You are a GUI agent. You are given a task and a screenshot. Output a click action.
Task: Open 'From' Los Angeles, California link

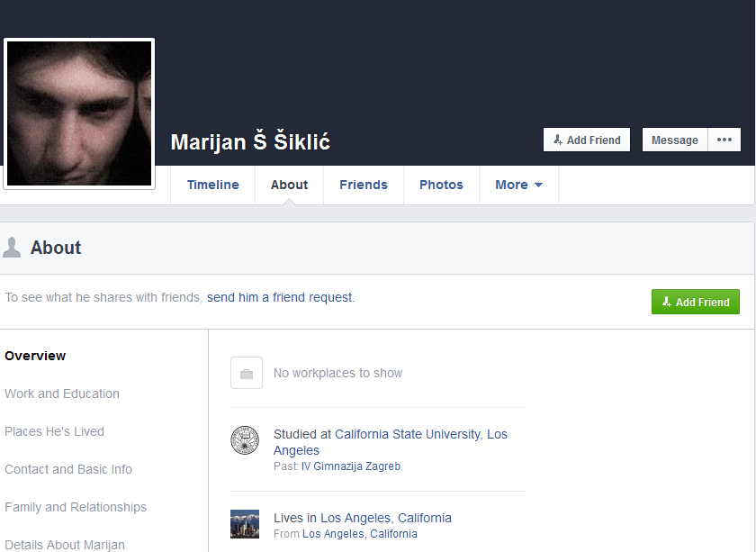pos(360,534)
